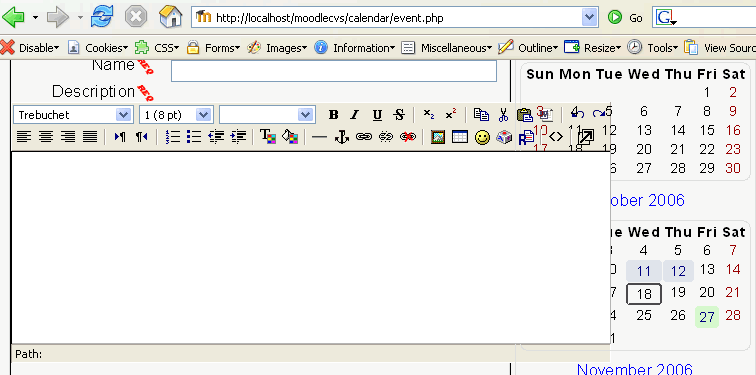Open the CSS menu

tap(157, 47)
